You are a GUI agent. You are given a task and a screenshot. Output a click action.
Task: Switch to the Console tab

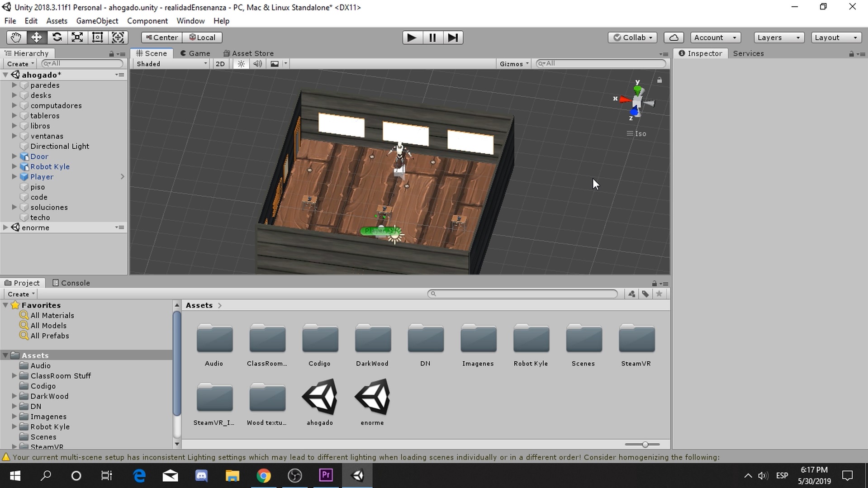point(71,283)
